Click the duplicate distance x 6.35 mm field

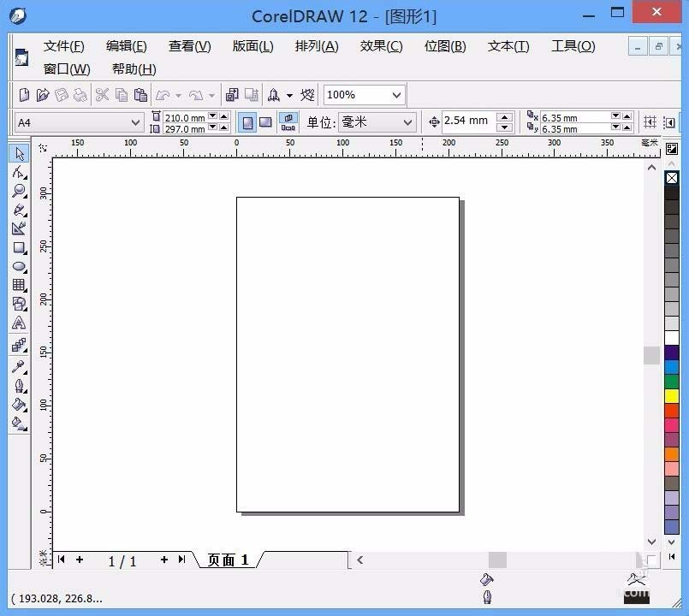point(575,118)
